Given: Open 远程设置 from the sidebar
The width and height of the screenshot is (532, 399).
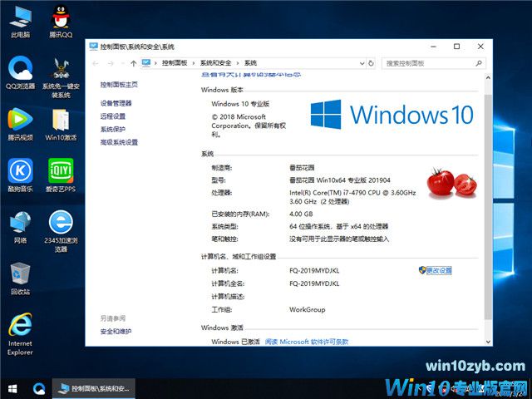Looking at the screenshot, I should click(113, 116).
